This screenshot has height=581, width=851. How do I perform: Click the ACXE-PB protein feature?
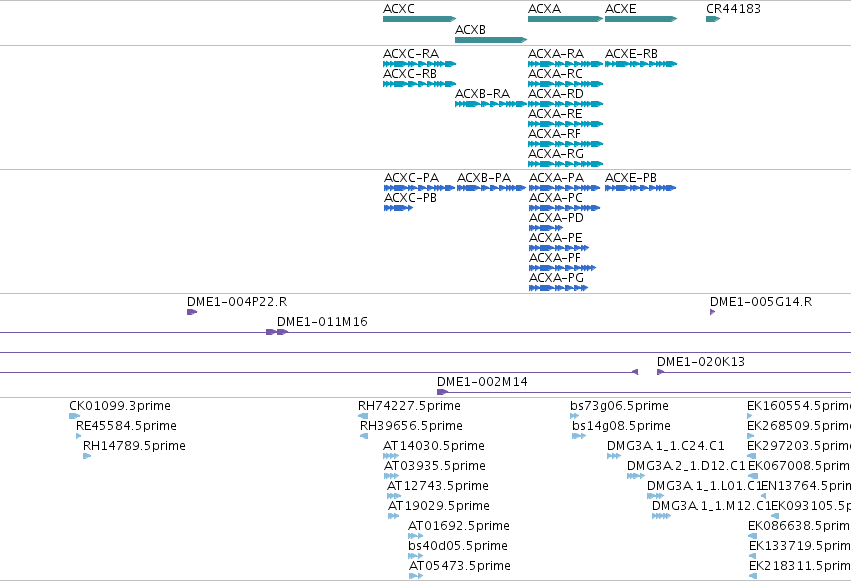click(x=640, y=188)
